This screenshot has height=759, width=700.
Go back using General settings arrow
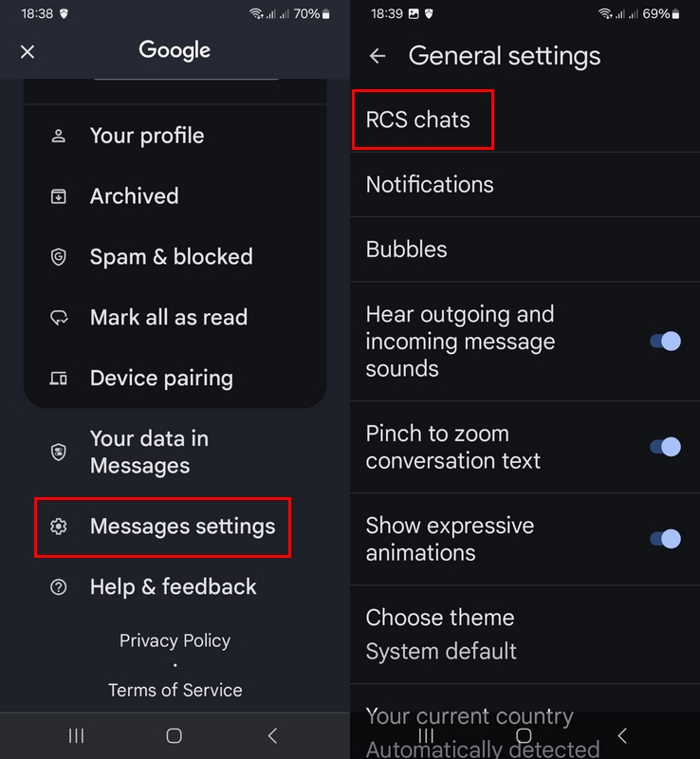point(378,56)
